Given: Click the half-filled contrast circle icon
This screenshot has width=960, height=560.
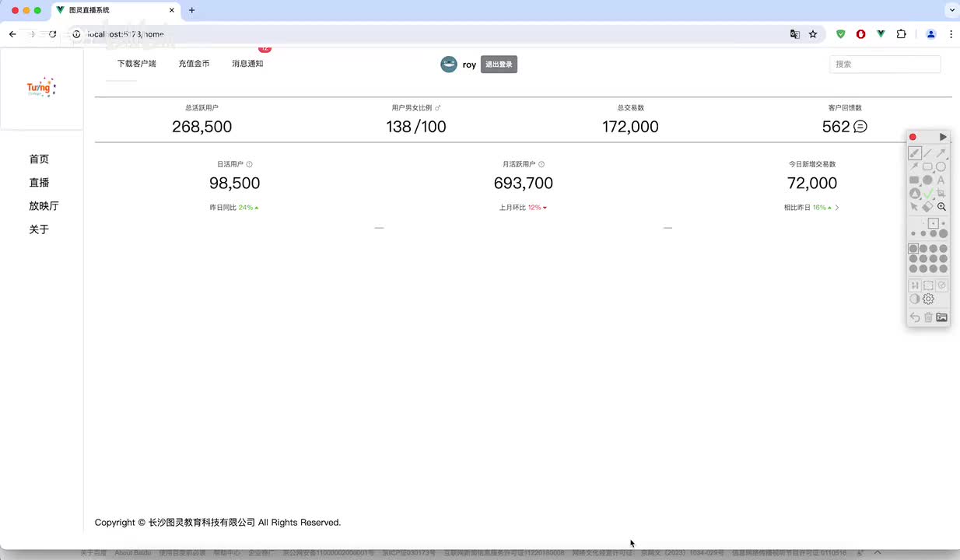Looking at the screenshot, I should (x=914, y=299).
